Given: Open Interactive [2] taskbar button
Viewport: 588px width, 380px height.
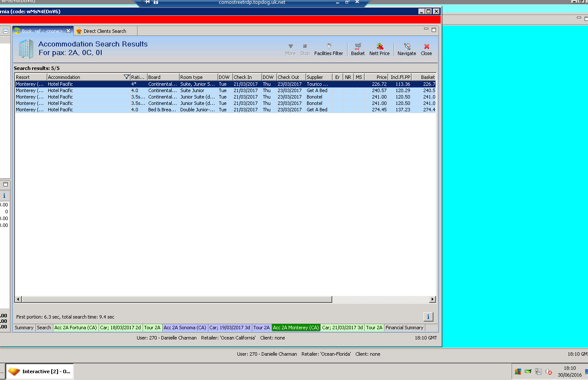Looking at the screenshot, I should [x=39, y=371].
